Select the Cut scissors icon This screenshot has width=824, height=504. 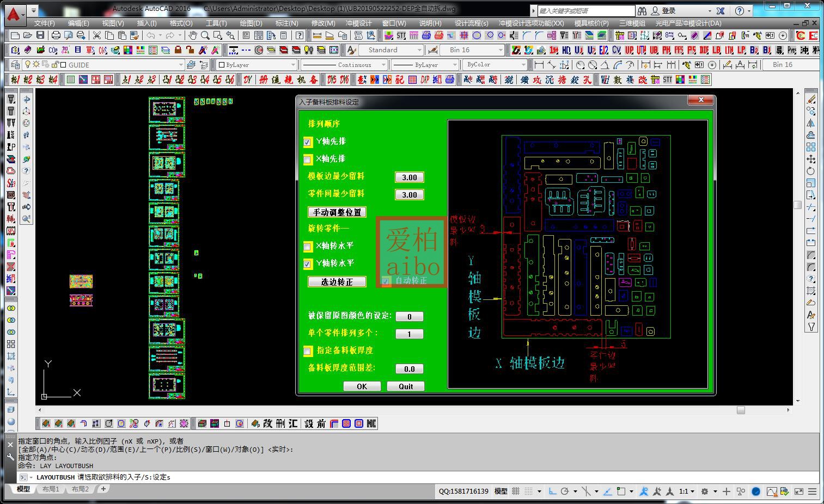coord(97,35)
